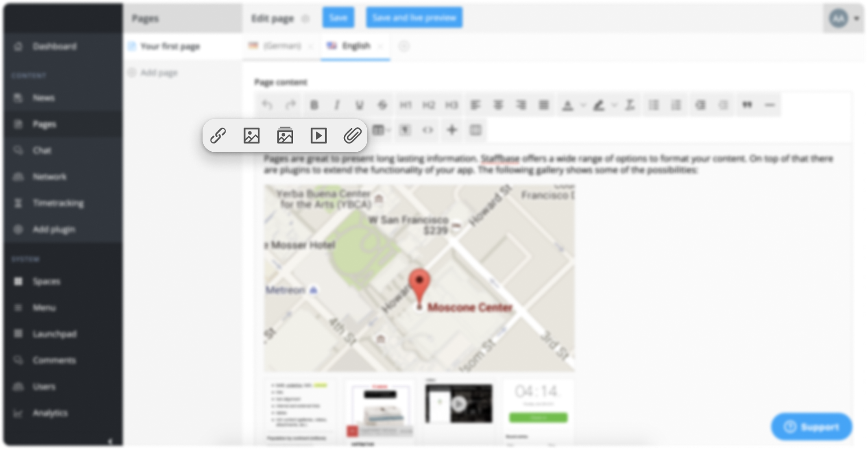Open the text color dropdown arrow
The width and height of the screenshot is (868, 449).
(x=583, y=105)
